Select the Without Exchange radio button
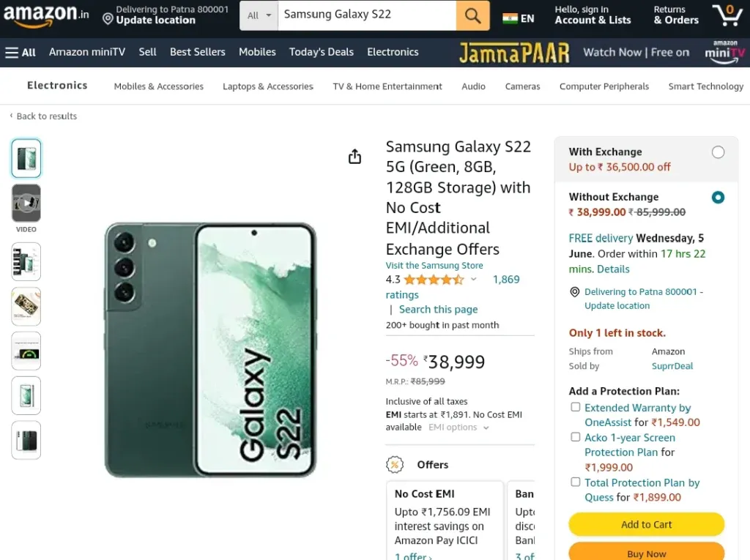 (718, 197)
